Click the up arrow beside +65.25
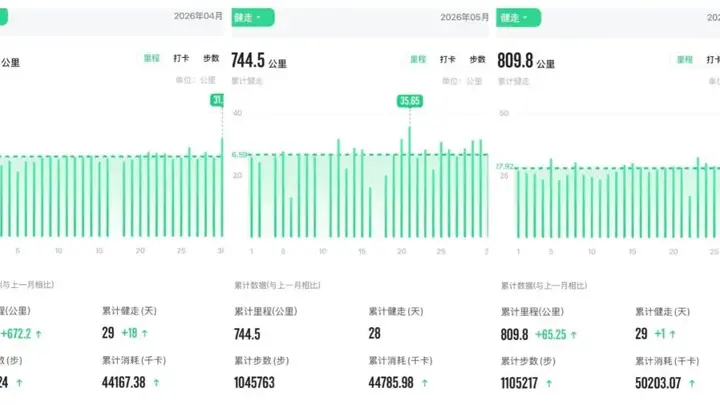This screenshot has width=720, height=405. 574,335
